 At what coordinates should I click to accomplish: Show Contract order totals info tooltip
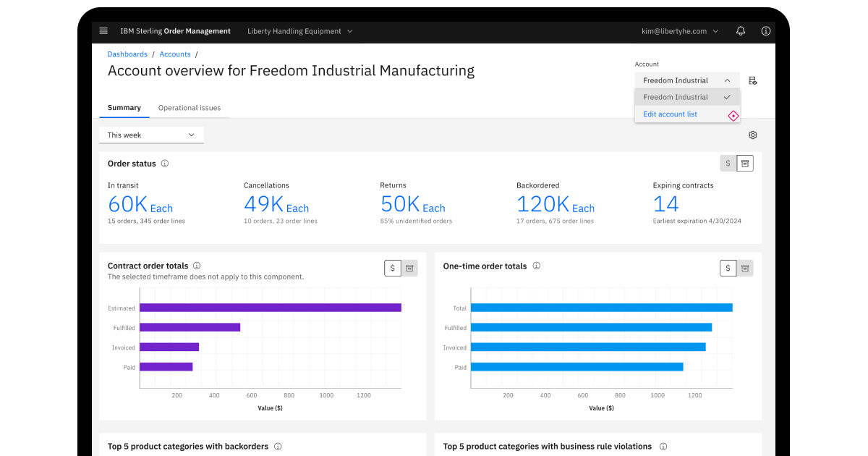click(197, 266)
